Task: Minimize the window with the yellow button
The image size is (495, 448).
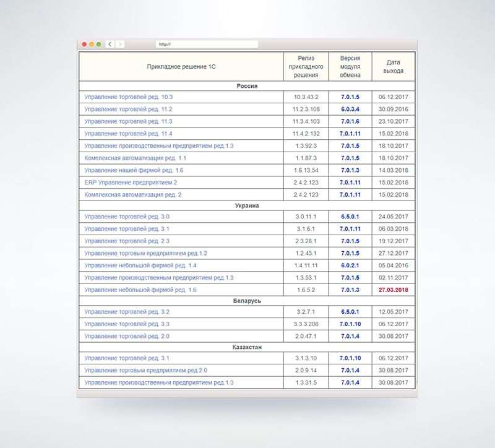Action: (92, 44)
